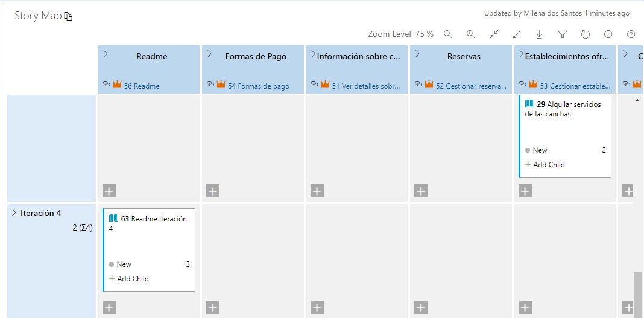The image size is (644, 318).
Task: Click the New state on card 63
Action: 121,264
